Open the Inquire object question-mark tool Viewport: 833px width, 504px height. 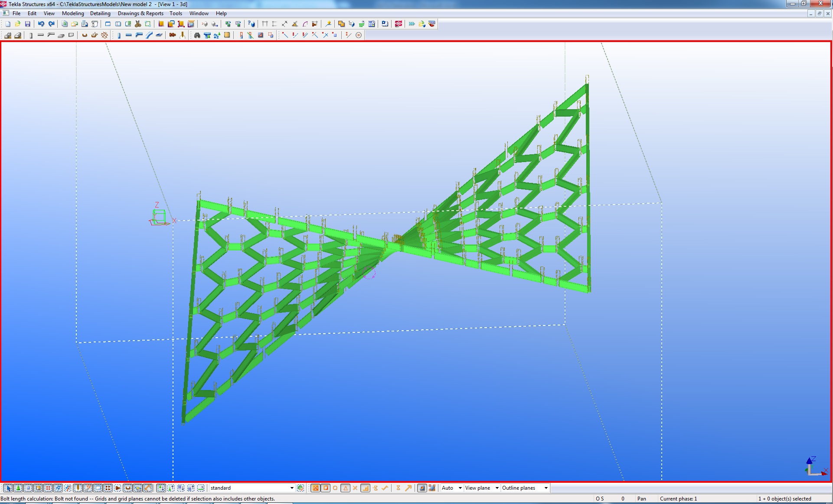tap(251, 24)
